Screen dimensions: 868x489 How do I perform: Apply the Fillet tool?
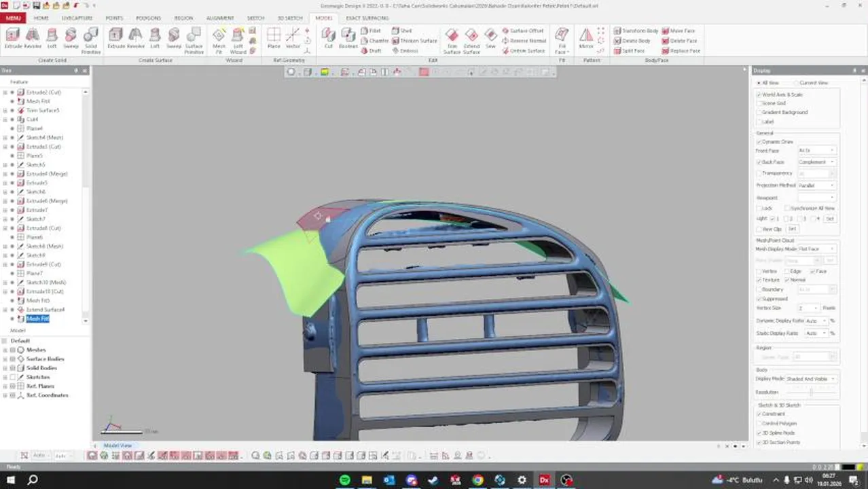[x=370, y=31]
